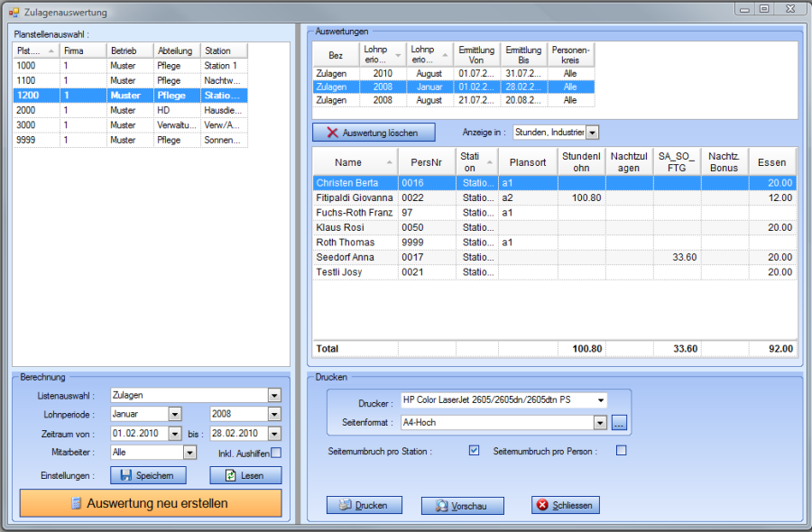Image resolution: width=812 pixels, height=532 pixels.
Task: Sort table by the Name column header
Action: (348, 162)
